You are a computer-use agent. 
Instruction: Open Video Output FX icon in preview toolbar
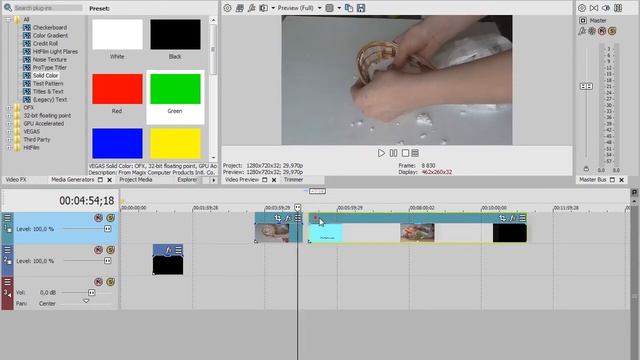pos(252,8)
